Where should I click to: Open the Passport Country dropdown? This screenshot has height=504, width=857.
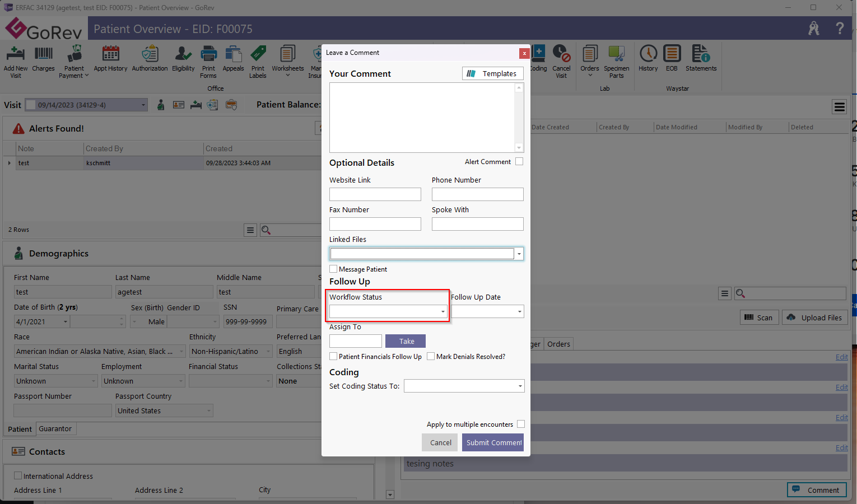pyautogui.click(x=209, y=411)
